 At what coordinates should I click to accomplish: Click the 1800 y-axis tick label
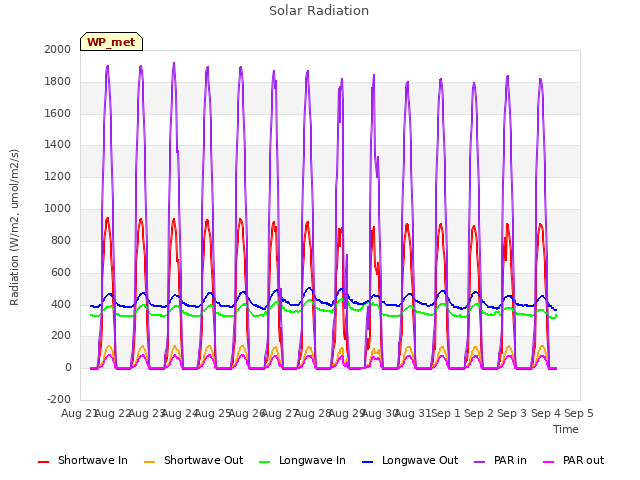(x=58, y=81)
